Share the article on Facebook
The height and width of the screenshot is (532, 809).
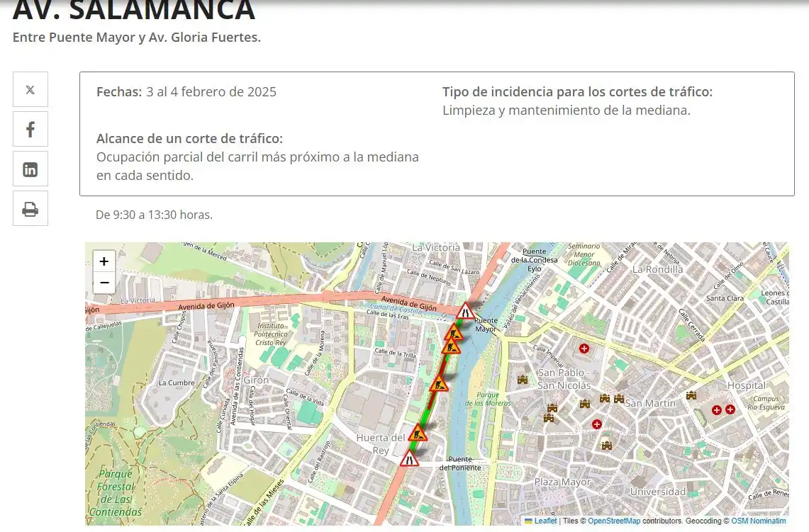tap(30, 129)
